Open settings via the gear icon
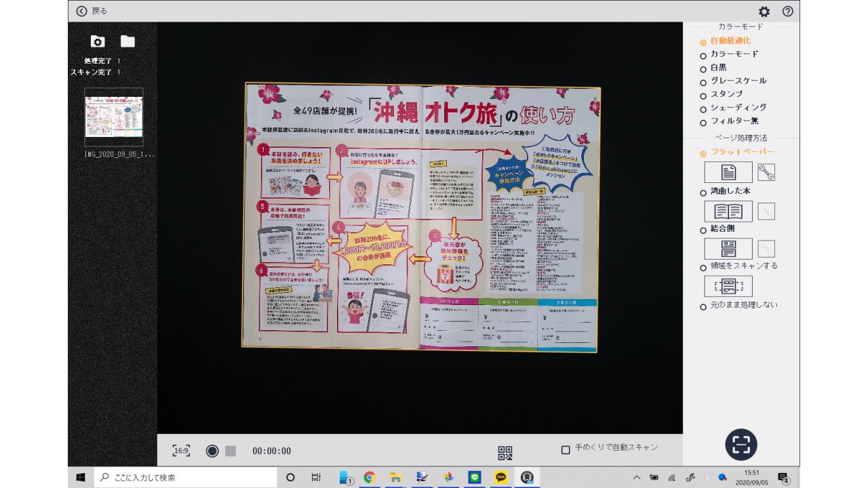Screen dimensions: 868x488 [764, 12]
